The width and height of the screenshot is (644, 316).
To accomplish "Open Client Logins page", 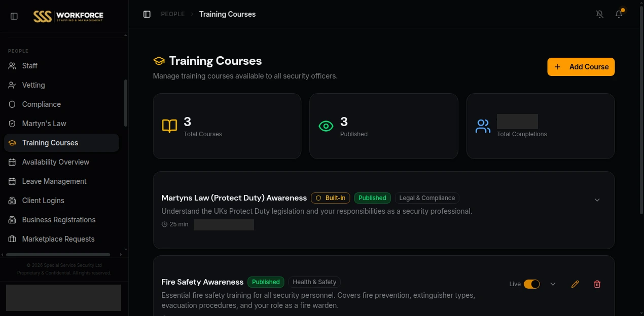I will (61, 201).
